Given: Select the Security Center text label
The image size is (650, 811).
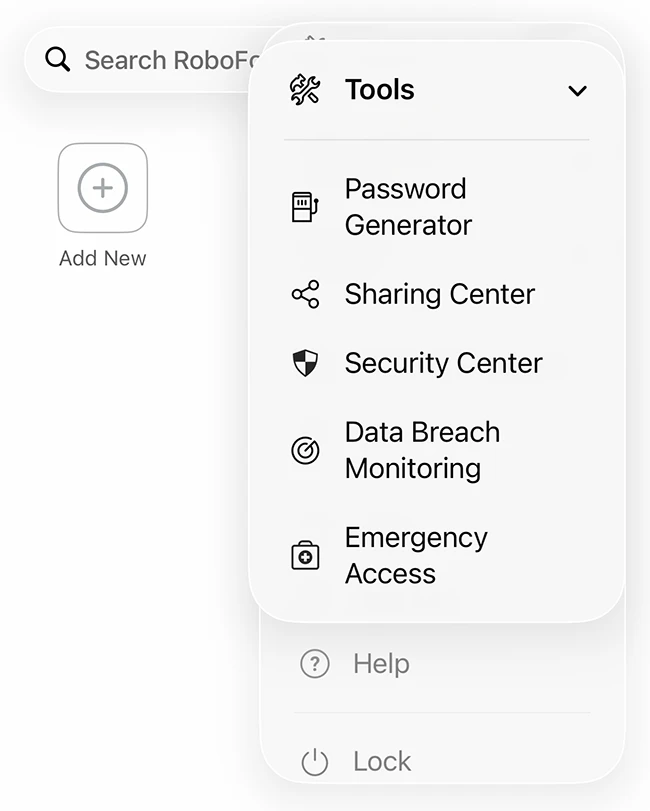Looking at the screenshot, I should [443, 363].
